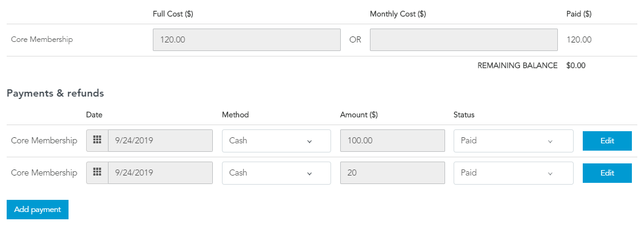Click the Amount field showing 100.00
The image size is (644, 229).
pos(392,140)
